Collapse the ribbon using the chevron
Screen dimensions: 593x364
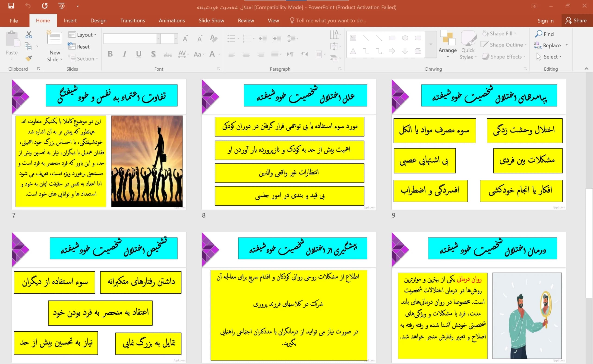point(586,69)
